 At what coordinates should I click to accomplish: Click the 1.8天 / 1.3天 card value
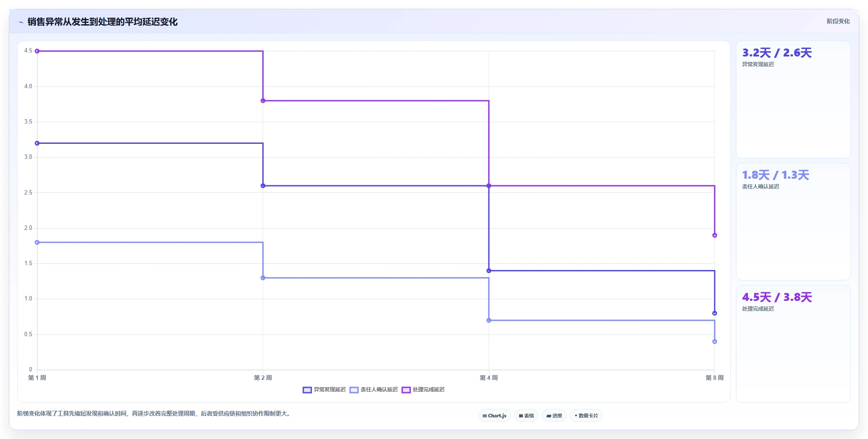(x=775, y=175)
